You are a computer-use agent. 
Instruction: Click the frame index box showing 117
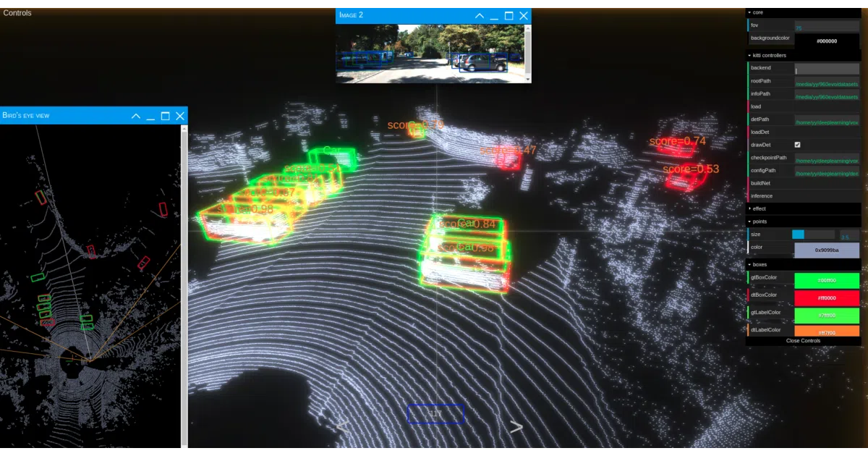(435, 414)
